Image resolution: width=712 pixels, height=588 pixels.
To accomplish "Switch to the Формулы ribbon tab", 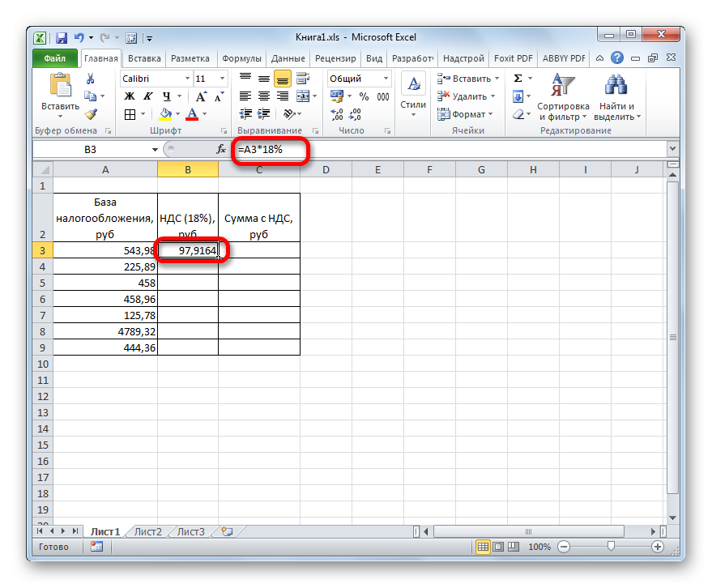I will tap(241, 58).
